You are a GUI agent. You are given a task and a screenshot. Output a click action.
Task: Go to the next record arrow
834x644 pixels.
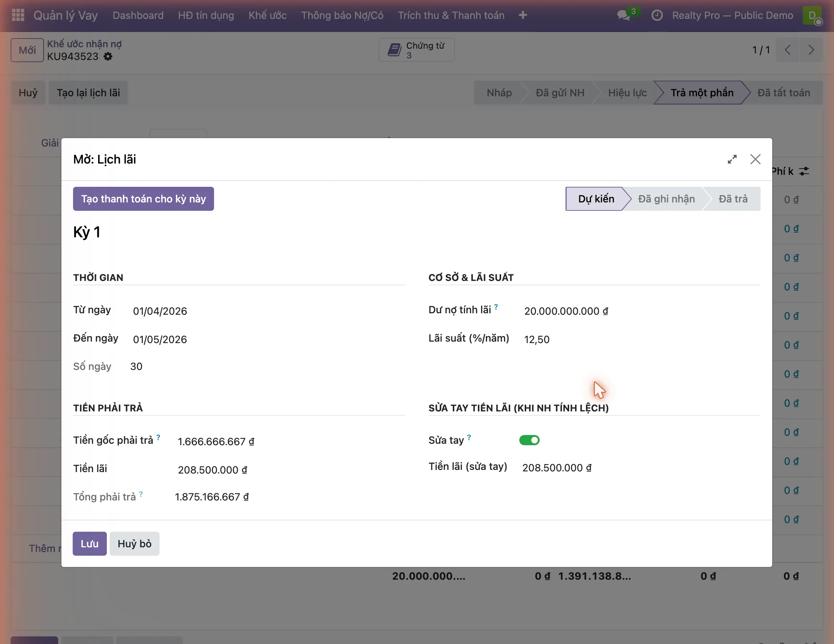coord(811,50)
